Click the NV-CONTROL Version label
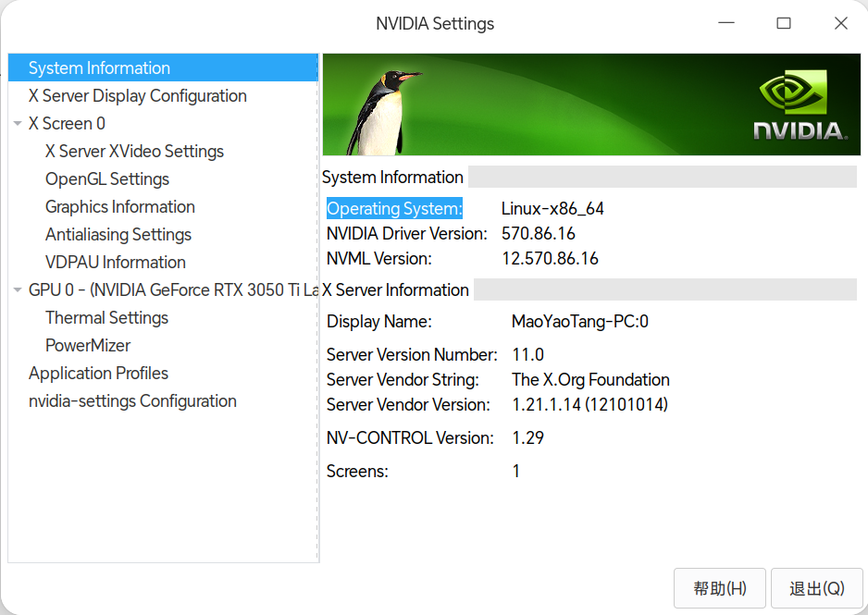This screenshot has height=615, width=868. tap(410, 437)
